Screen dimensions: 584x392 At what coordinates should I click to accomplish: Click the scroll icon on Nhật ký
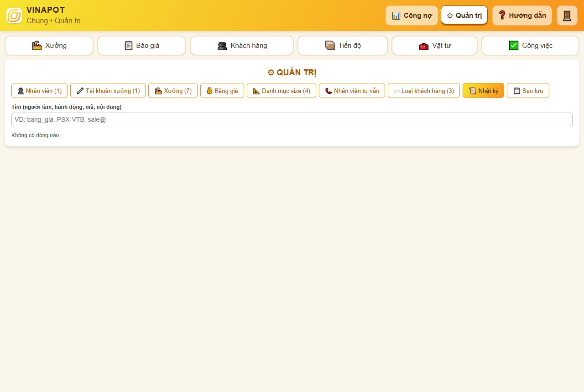coord(473,91)
